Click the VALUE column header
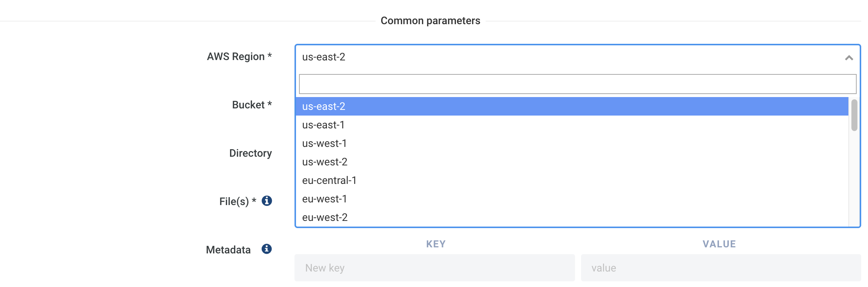Image resolution: width=868 pixels, height=287 pixels. pyautogui.click(x=719, y=244)
